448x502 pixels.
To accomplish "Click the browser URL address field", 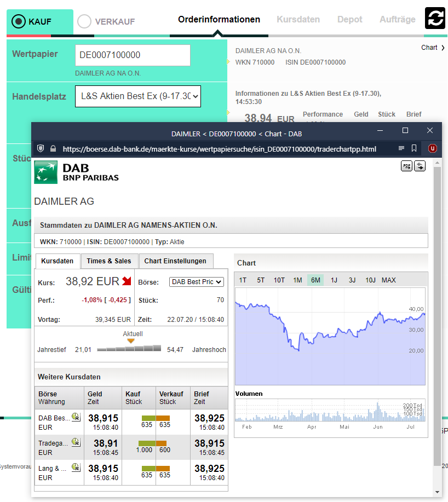I will [x=220, y=149].
